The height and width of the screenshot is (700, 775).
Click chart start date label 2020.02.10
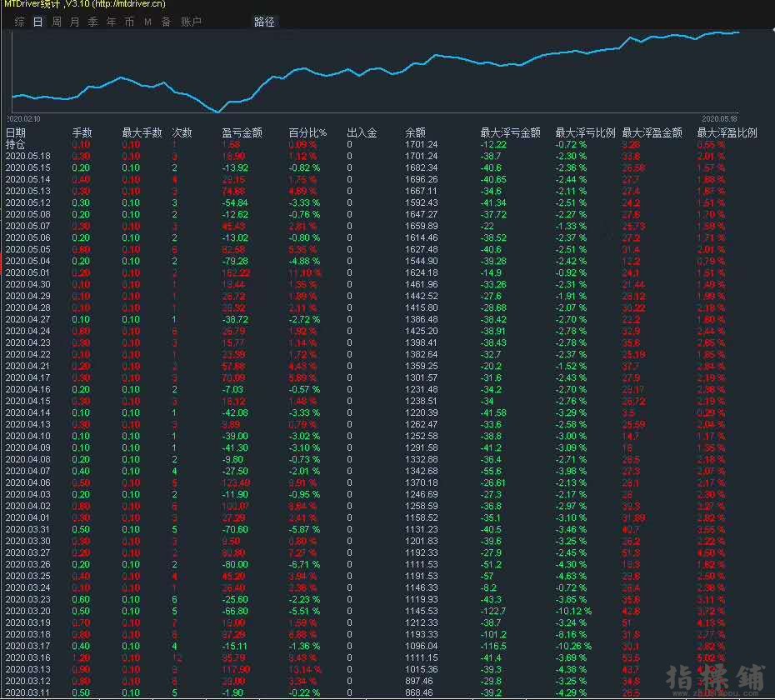tap(23, 119)
